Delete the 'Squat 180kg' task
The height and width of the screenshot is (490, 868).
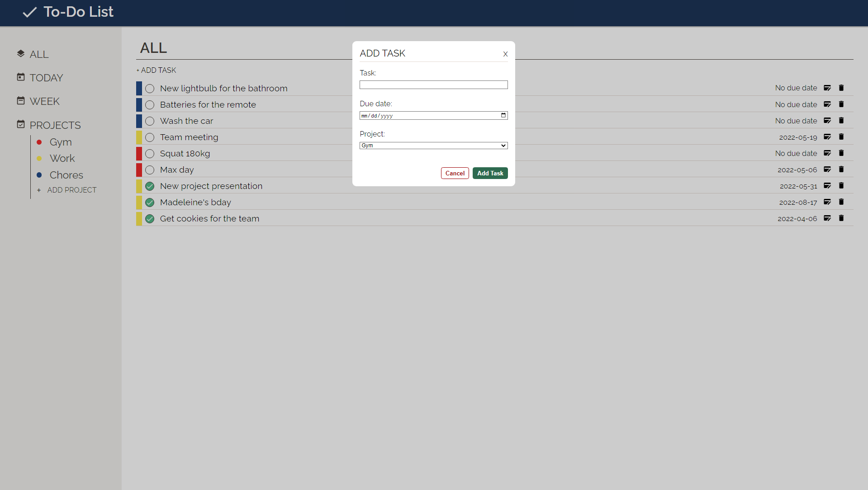(841, 153)
